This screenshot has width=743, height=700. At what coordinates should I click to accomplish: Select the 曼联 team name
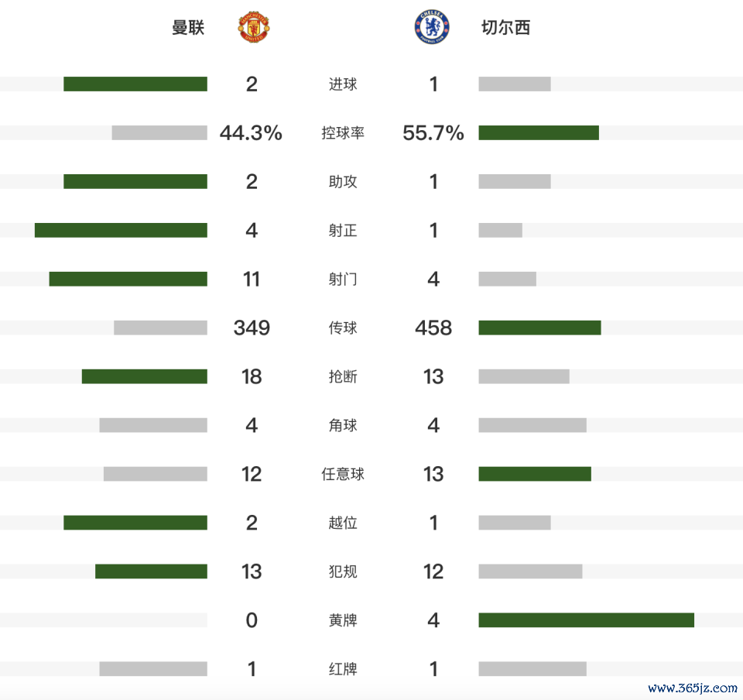point(188,28)
